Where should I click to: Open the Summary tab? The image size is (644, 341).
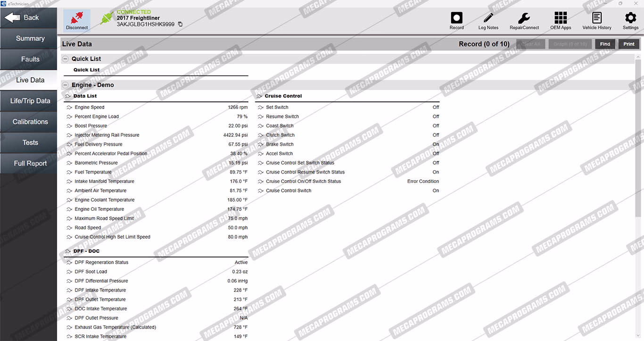coord(28,38)
